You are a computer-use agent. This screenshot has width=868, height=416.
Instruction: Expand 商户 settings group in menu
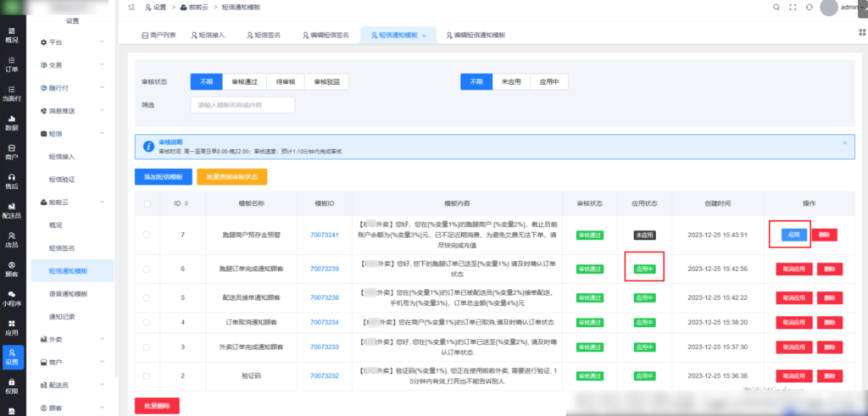(x=73, y=363)
